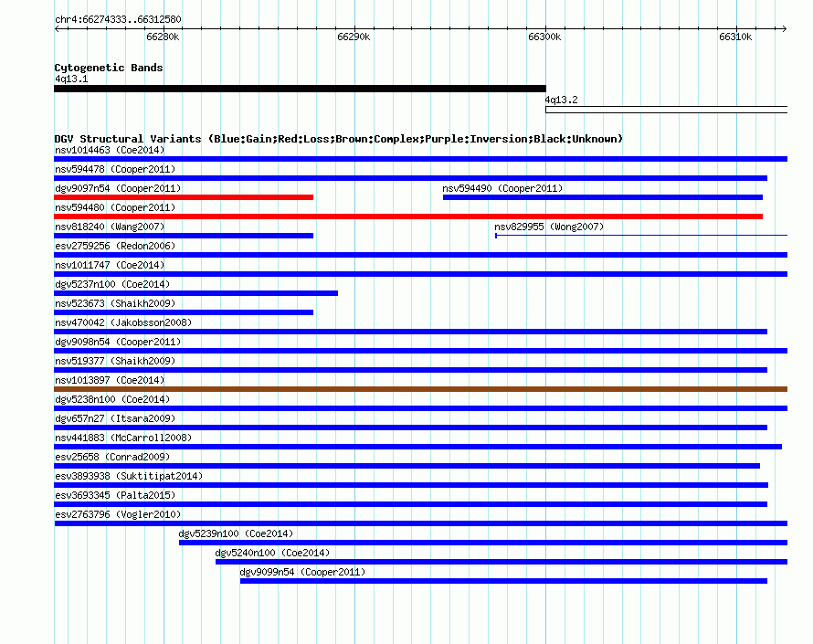813x644 pixels.
Task: Click the nsv523673 (Shaikh2009) label
Action: (115, 304)
